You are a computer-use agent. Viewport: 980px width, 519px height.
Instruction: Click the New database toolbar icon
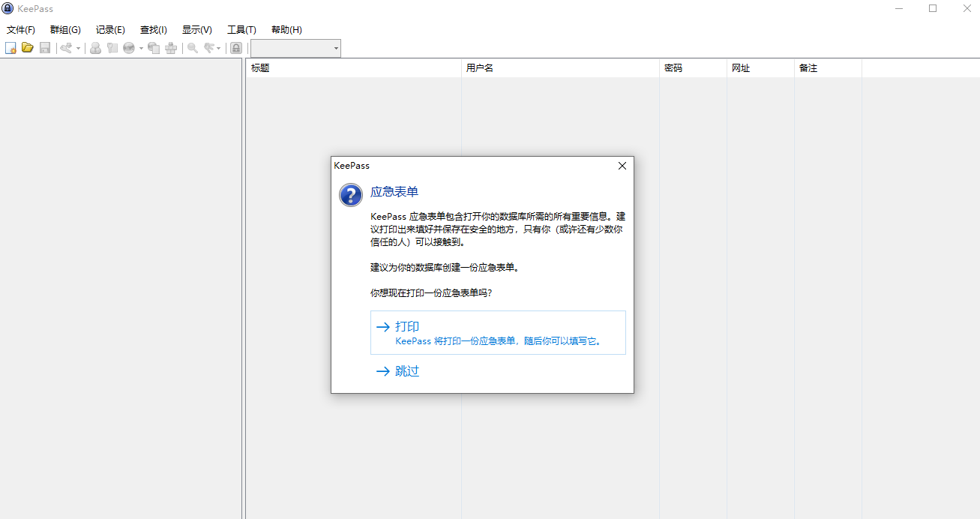10,48
